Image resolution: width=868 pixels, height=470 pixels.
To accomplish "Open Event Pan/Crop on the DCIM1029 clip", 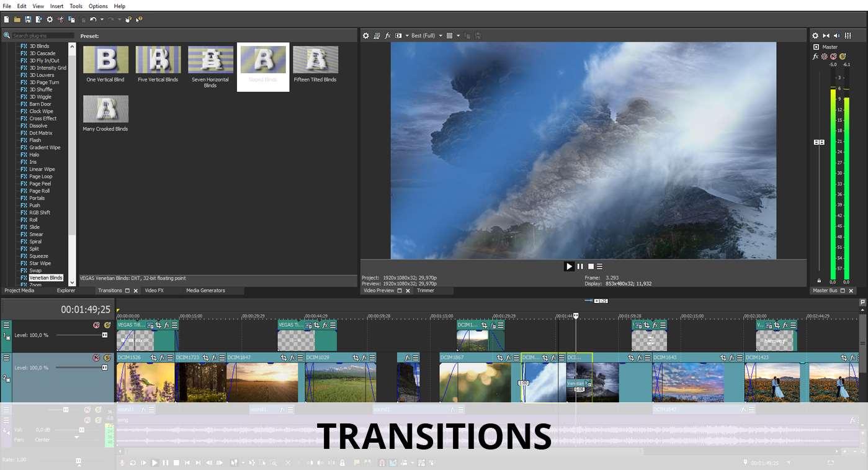I will click(356, 358).
